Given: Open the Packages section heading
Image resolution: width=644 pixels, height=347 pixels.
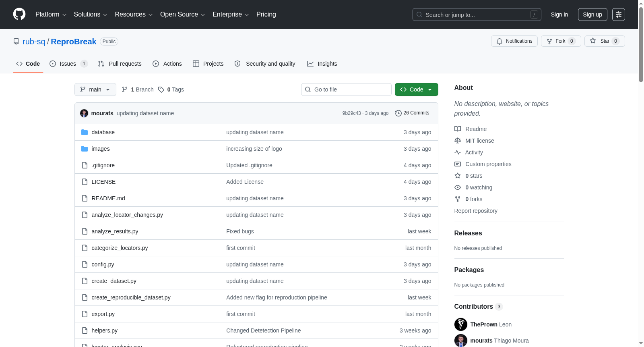Looking at the screenshot, I should point(469,270).
